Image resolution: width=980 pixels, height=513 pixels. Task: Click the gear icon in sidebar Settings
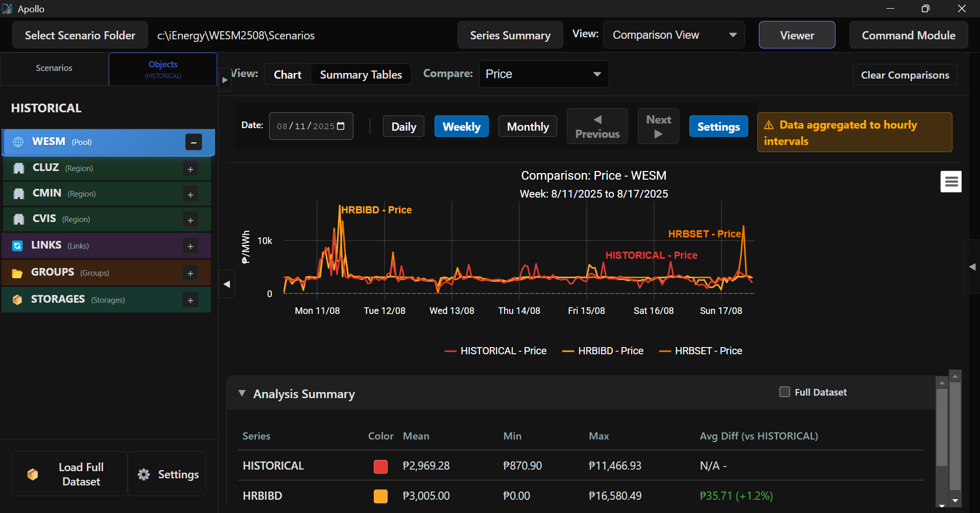click(144, 474)
